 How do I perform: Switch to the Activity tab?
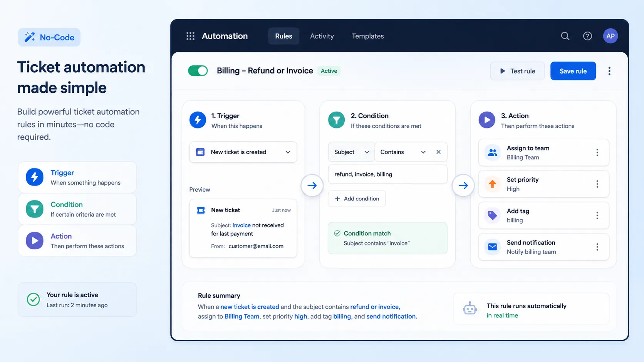(x=322, y=36)
